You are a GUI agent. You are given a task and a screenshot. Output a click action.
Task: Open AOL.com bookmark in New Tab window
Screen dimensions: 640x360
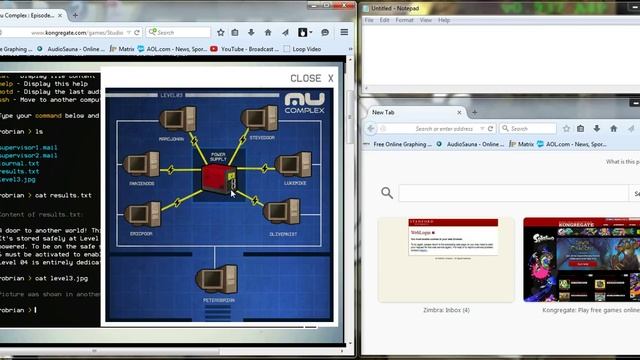(x=572, y=144)
